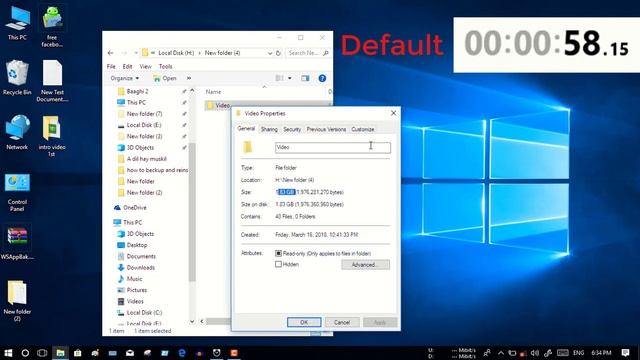Click the ENG language indicator
The height and width of the screenshot is (360, 640).
(x=578, y=353)
